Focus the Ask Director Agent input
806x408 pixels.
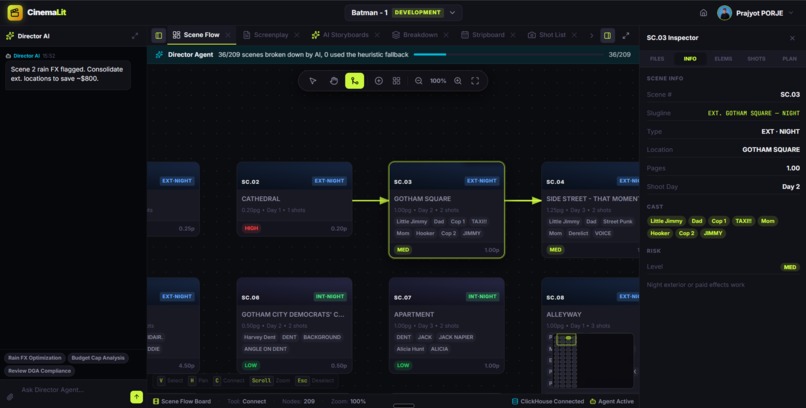tap(72, 390)
